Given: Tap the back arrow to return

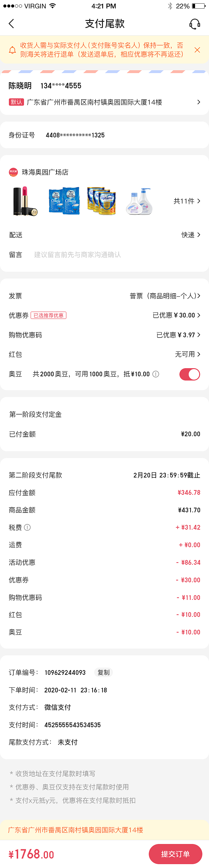Looking at the screenshot, I should click(11, 24).
